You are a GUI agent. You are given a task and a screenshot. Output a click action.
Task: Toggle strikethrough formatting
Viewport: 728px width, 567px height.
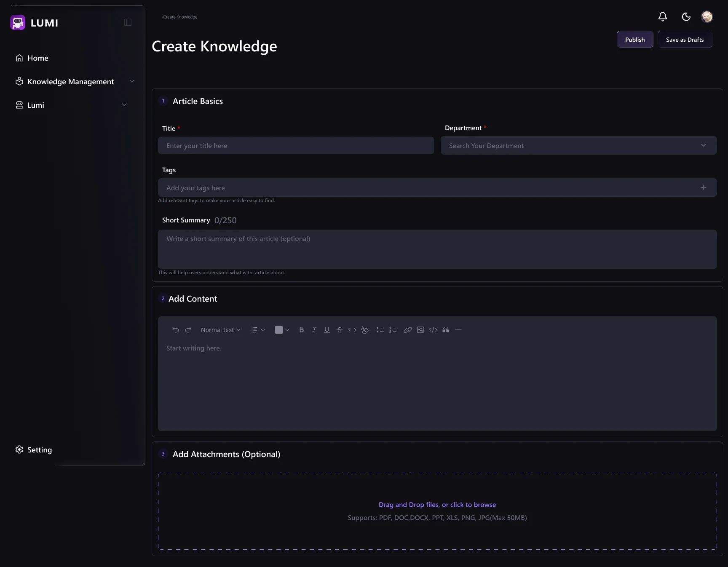(340, 330)
